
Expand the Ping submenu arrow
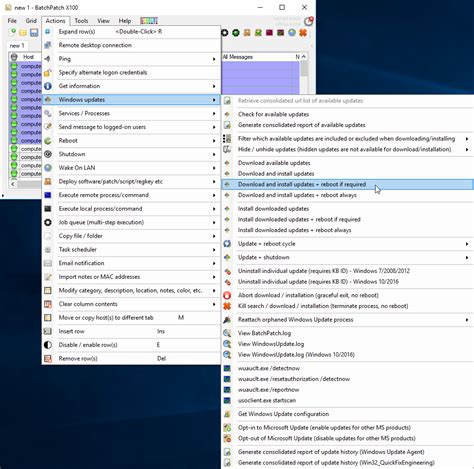tap(214, 59)
